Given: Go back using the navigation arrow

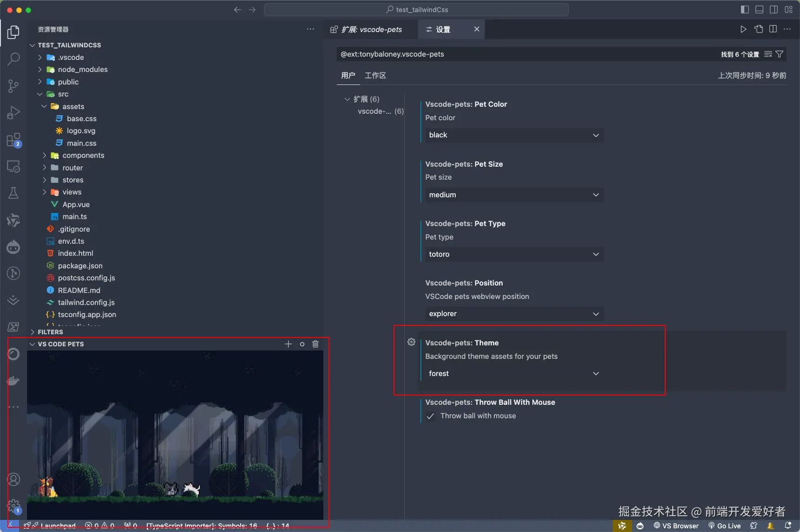Looking at the screenshot, I should click(237, 10).
